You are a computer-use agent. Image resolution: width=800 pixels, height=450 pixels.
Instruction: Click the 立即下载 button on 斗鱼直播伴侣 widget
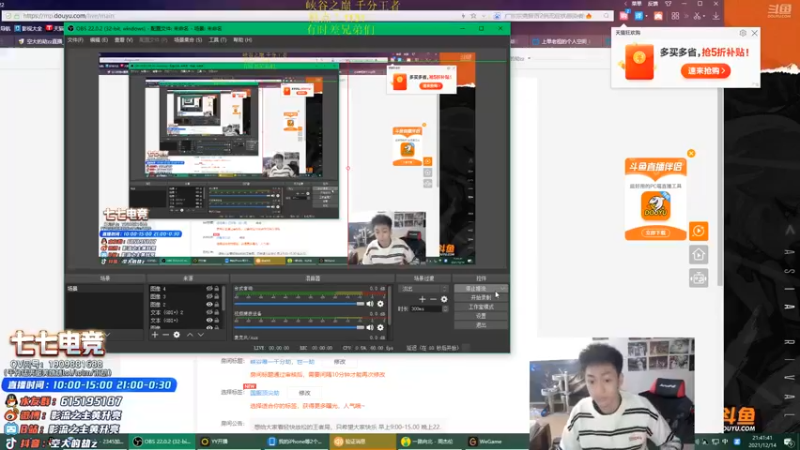coord(656,233)
